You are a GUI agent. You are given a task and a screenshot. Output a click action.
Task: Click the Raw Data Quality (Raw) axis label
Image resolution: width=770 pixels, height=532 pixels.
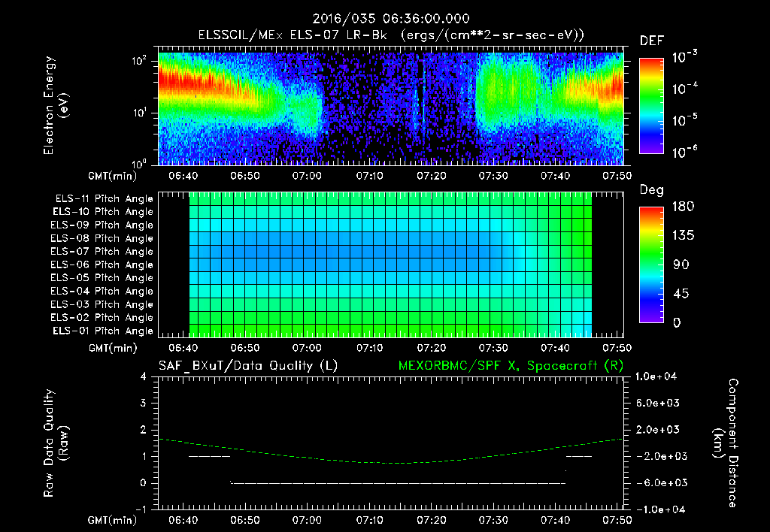coord(56,443)
